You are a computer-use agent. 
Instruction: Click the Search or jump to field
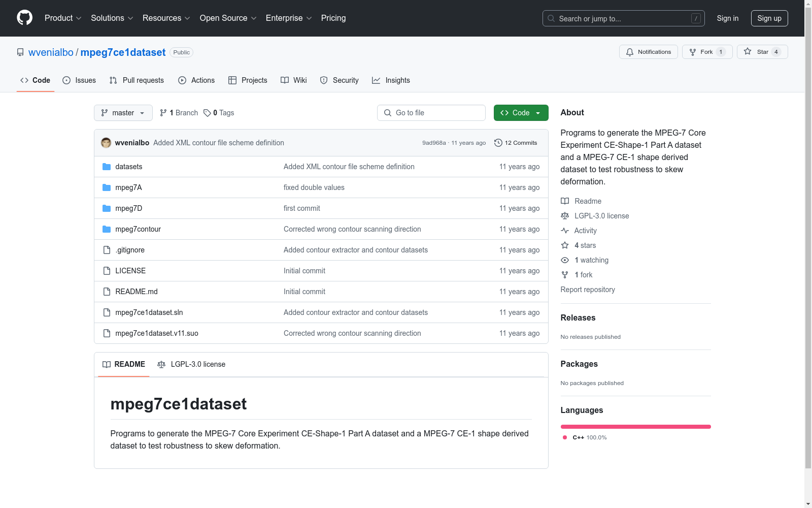click(x=624, y=18)
